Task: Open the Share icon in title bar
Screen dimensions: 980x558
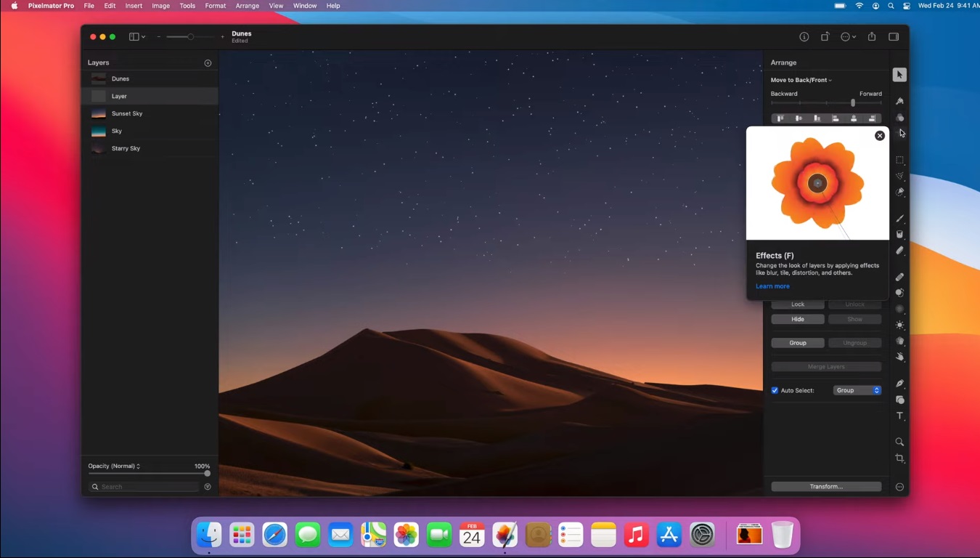Action: point(872,37)
